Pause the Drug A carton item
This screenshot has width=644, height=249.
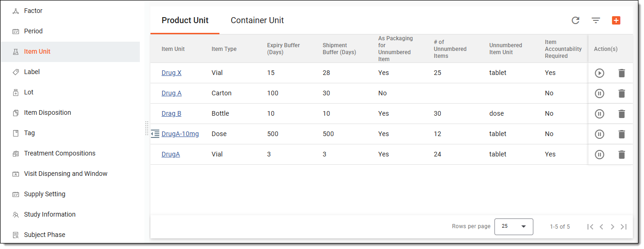pos(600,93)
